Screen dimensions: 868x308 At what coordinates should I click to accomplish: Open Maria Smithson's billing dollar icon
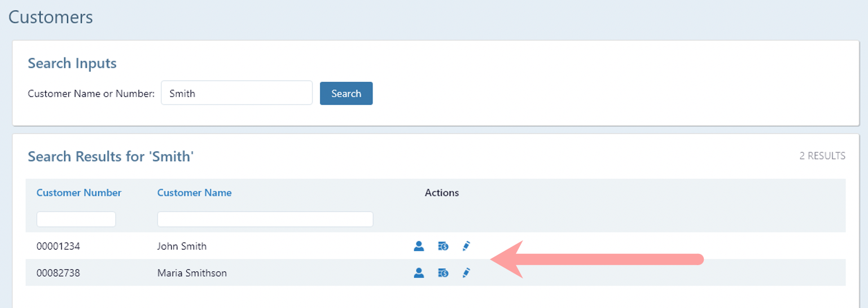point(443,273)
